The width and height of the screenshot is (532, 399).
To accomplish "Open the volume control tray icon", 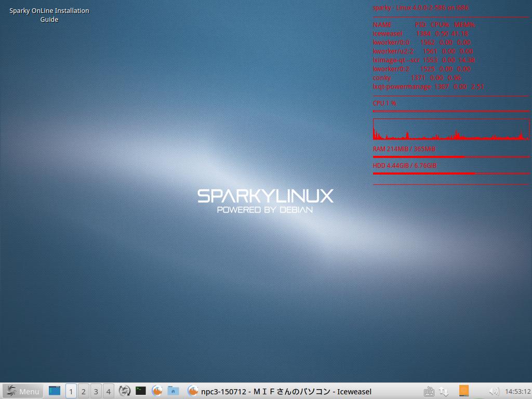I will pos(494,391).
